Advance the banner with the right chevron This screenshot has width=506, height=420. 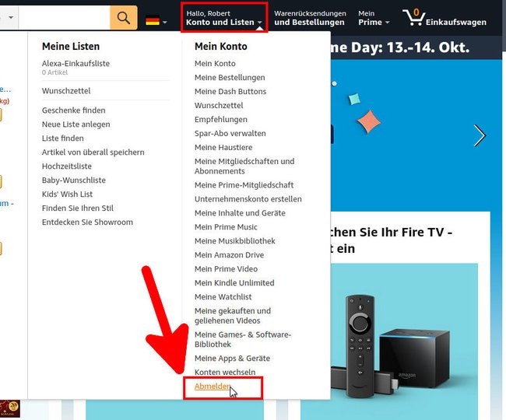[x=480, y=135]
